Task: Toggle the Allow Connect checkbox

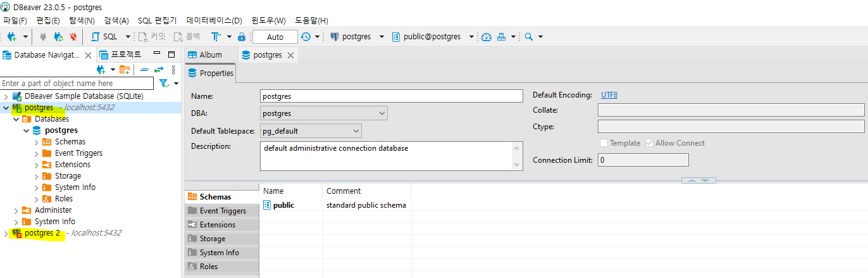Action: [649, 143]
